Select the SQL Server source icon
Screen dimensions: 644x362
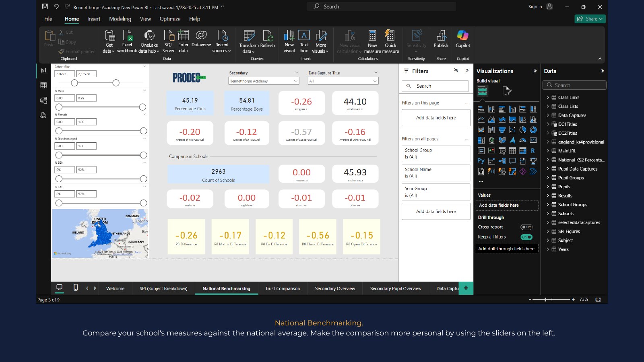click(x=169, y=41)
